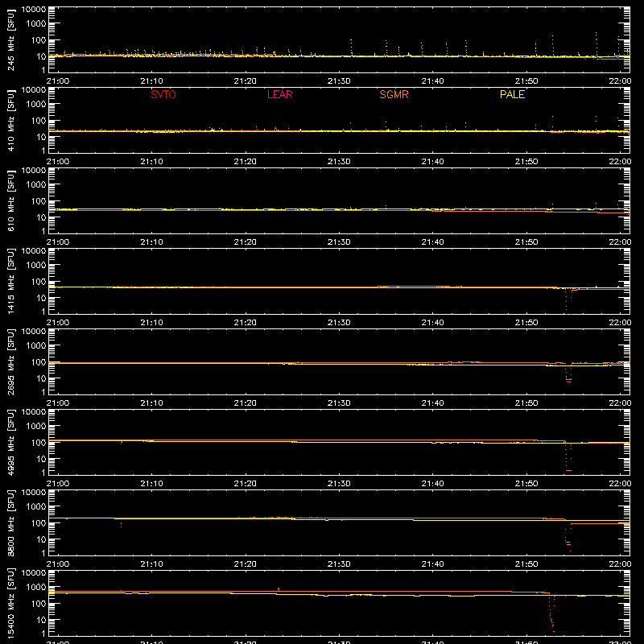Click the 21:50 time label of the 1415 MHz plot
644x644 pixels.
526,323
